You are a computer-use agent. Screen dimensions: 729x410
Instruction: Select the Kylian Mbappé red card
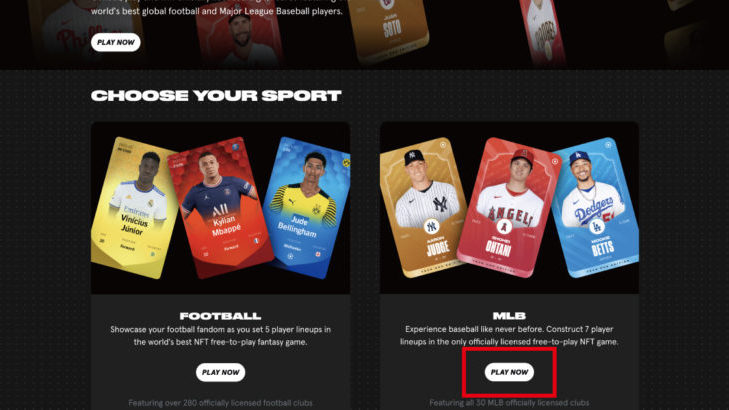220,208
